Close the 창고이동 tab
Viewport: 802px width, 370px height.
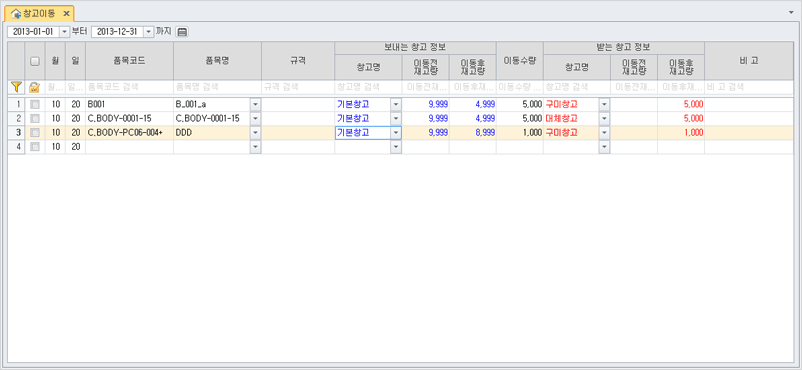tap(66, 13)
